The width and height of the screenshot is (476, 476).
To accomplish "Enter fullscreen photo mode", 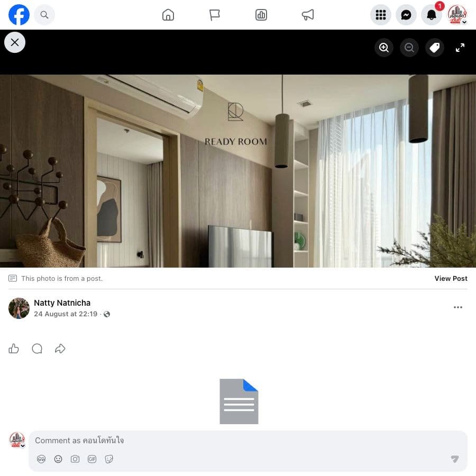I will tap(460, 48).
